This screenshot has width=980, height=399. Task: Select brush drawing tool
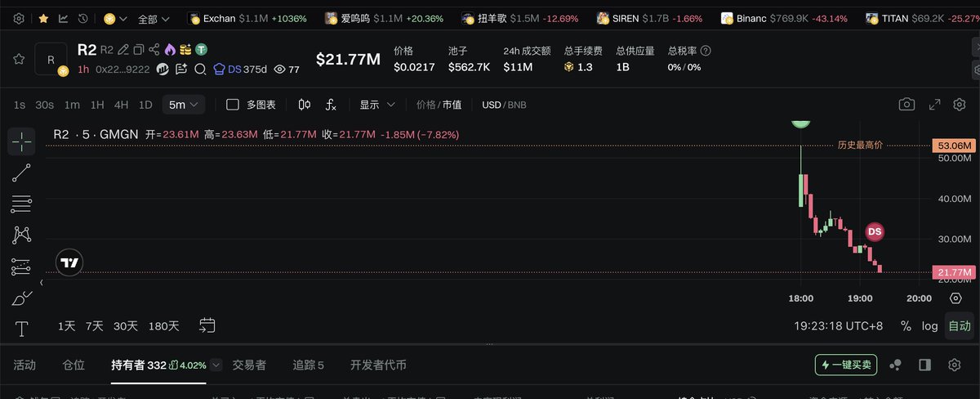22,298
